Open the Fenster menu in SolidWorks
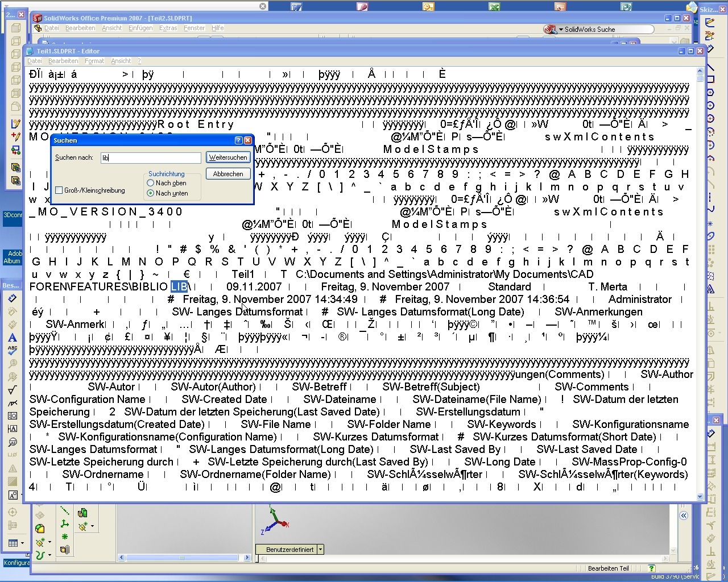Screen dimensions: 728x582 pyautogui.click(x=194, y=28)
